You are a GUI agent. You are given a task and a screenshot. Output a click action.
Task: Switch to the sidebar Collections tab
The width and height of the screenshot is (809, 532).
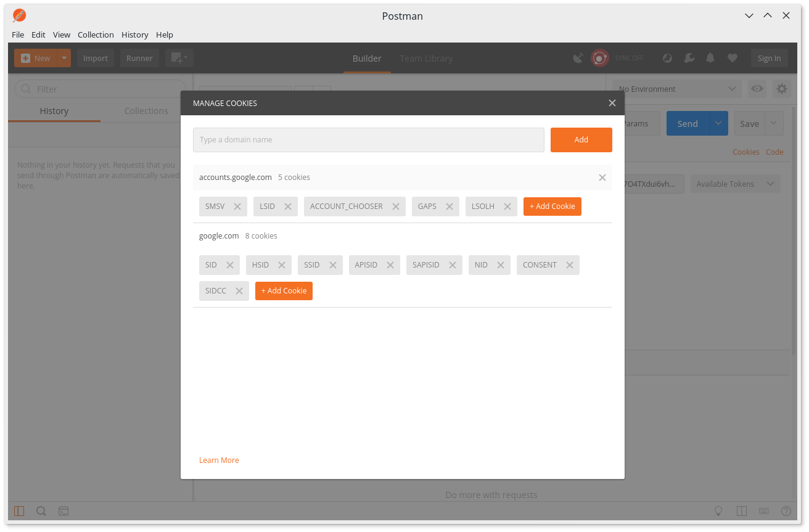(146, 111)
